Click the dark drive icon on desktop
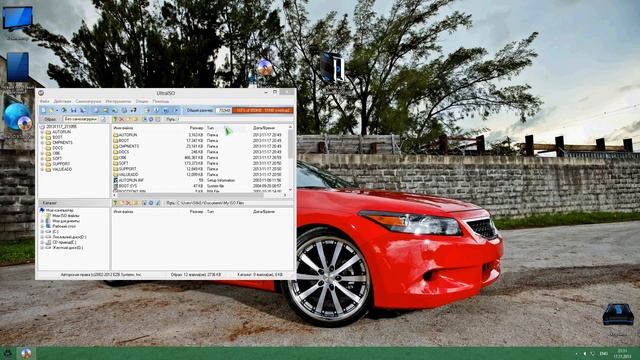This screenshot has width=640, height=360. tap(618, 314)
